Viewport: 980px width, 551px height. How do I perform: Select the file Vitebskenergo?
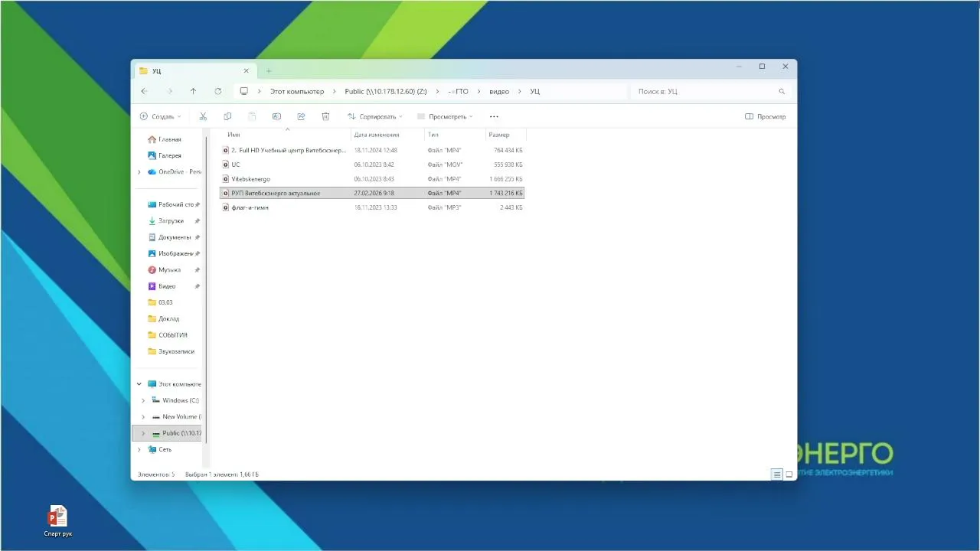coord(372,179)
